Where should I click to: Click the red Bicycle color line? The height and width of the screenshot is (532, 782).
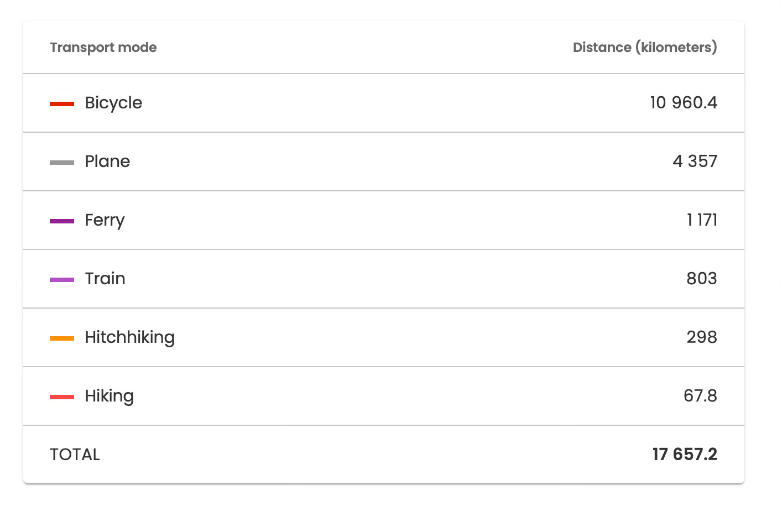pos(61,103)
